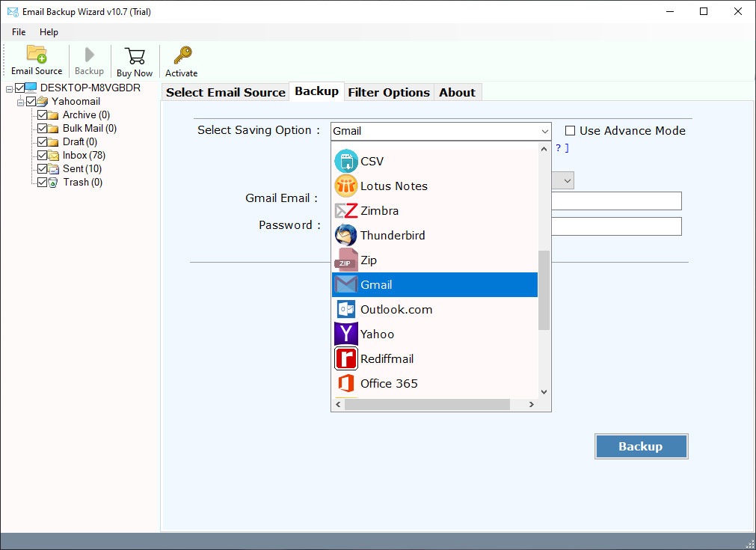Image resolution: width=756 pixels, height=550 pixels.
Task: Uncheck the Inbox (78) checkbox
Action: tap(43, 156)
